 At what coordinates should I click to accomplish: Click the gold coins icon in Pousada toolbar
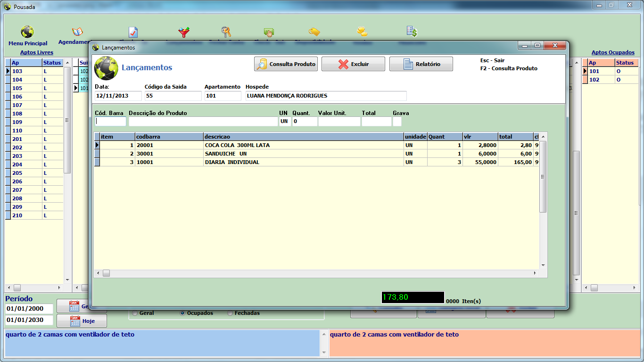[362, 32]
